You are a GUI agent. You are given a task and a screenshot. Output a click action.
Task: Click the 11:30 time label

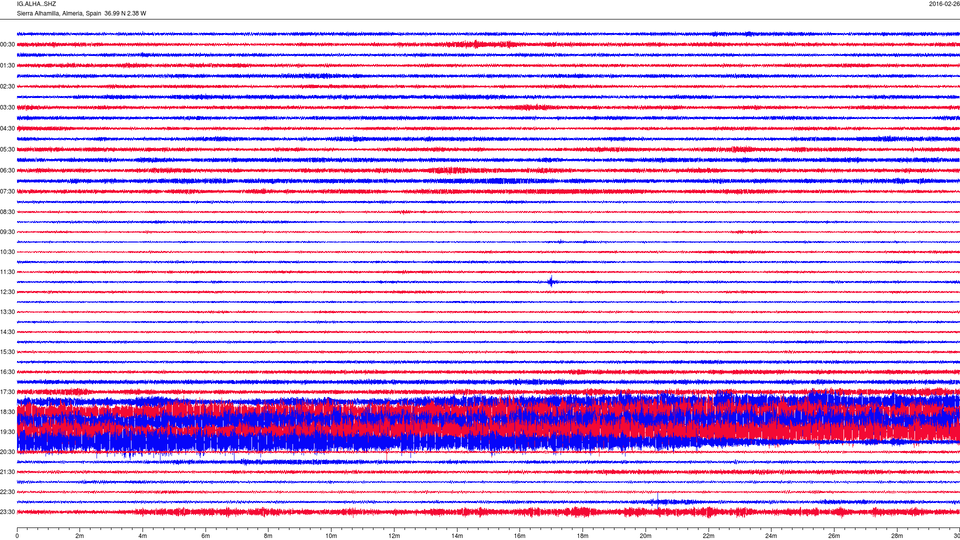point(7,272)
